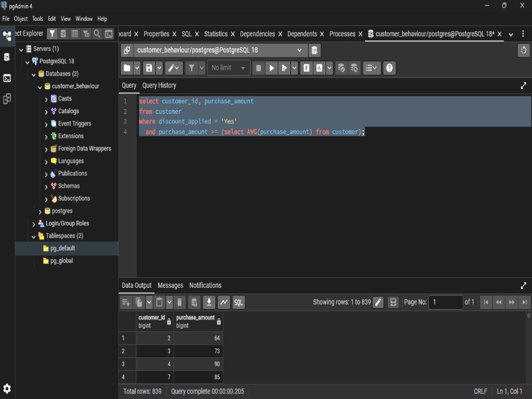Open the connection dropdown customer_behaviour/postgres@PostgreSQL 18
The image size is (532, 399).
pos(220,50)
